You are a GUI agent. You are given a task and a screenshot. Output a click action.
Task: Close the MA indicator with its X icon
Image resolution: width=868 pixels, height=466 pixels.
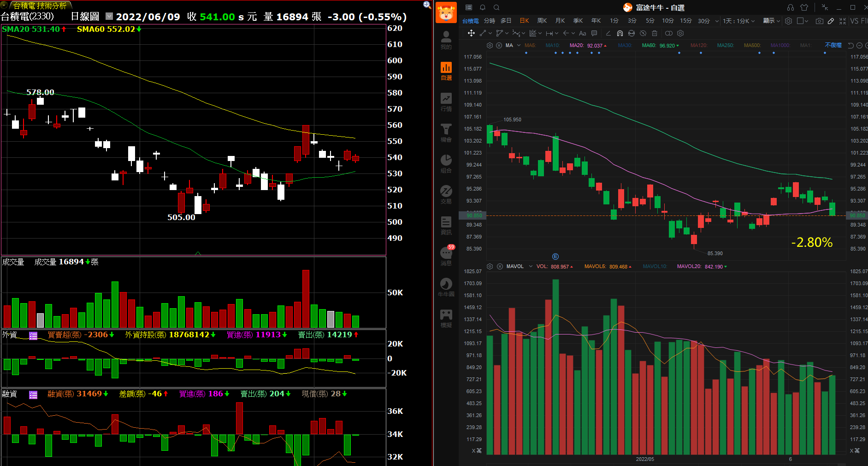click(x=499, y=45)
